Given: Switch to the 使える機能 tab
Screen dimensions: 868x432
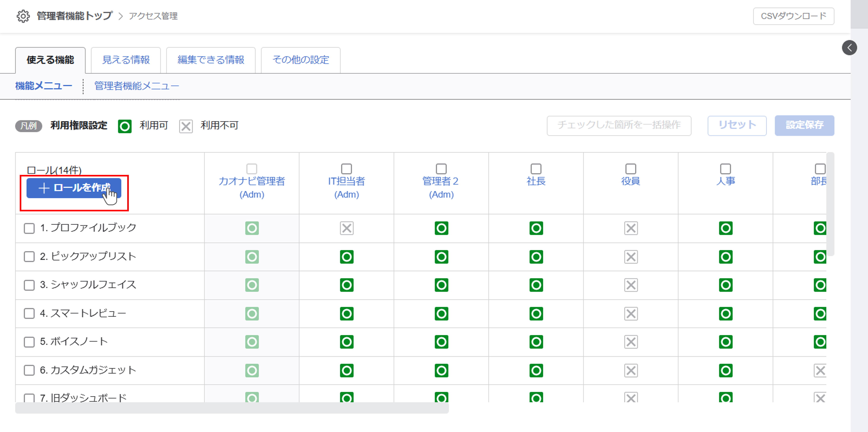Looking at the screenshot, I should pyautogui.click(x=50, y=60).
